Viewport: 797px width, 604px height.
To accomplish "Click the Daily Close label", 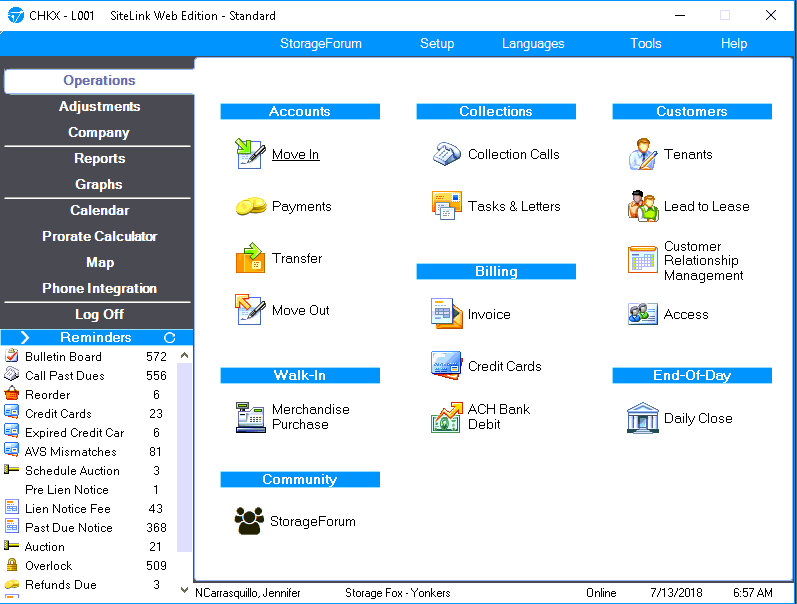I will pos(698,418).
